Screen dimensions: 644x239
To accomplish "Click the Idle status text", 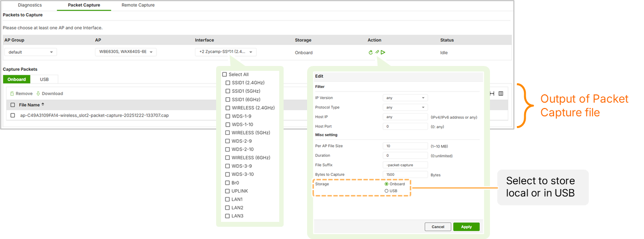I will point(444,52).
